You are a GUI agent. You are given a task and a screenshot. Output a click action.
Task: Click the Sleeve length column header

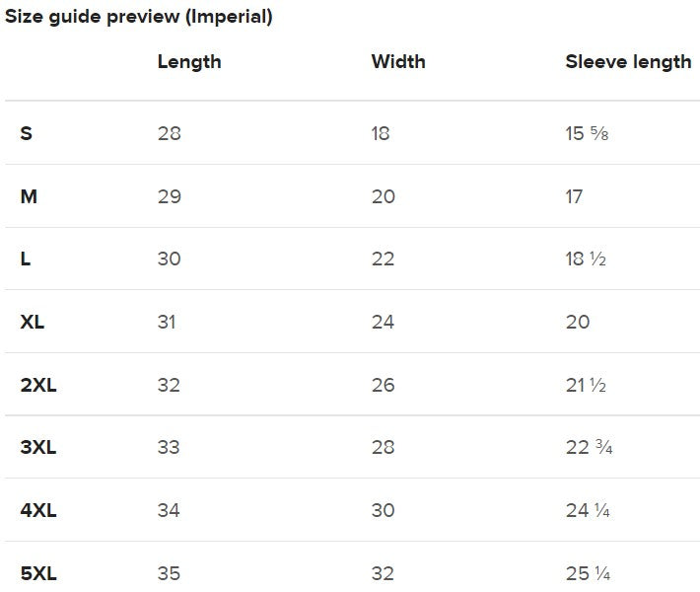point(628,62)
